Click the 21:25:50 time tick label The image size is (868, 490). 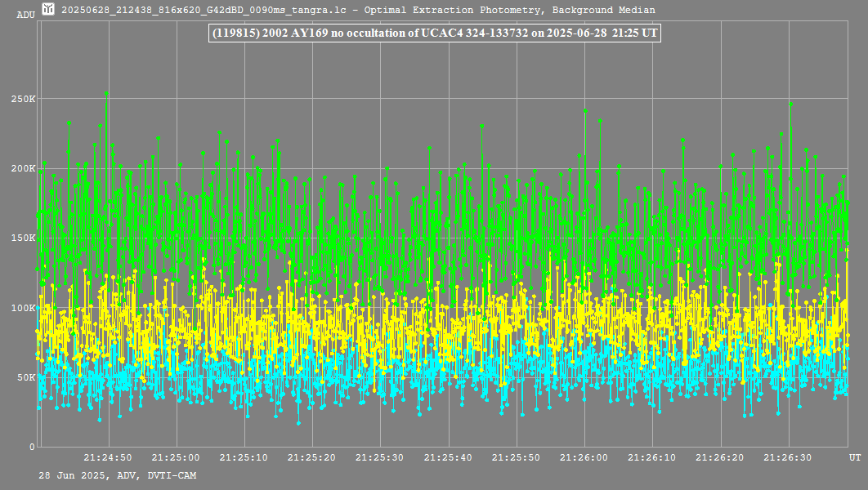(x=517, y=458)
